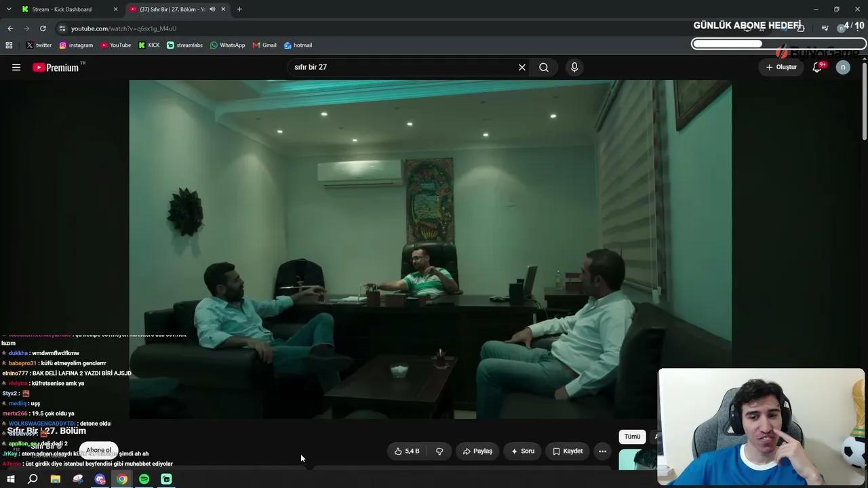View site information for youtube.com
Image resolution: width=868 pixels, height=488 pixels.
coord(62,28)
